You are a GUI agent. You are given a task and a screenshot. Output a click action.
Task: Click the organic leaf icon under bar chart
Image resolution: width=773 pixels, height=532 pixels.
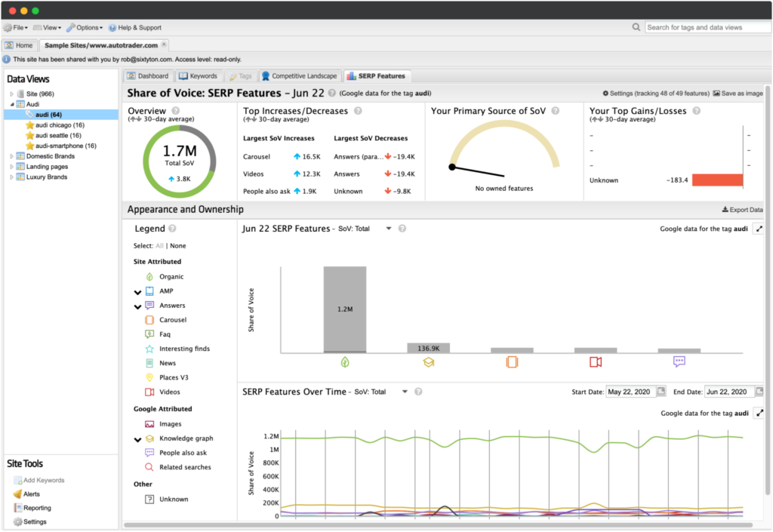pos(345,362)
